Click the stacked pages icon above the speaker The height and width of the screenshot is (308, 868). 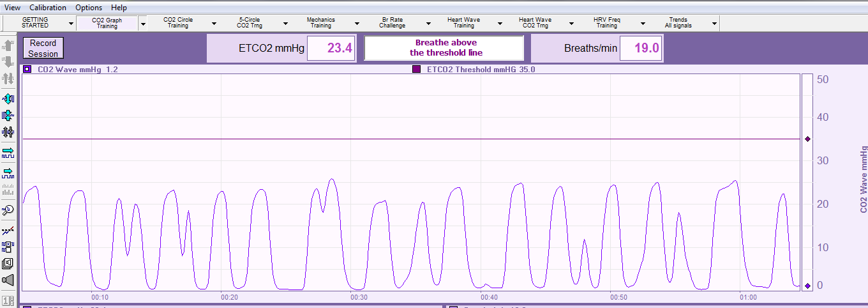(8, 263)
